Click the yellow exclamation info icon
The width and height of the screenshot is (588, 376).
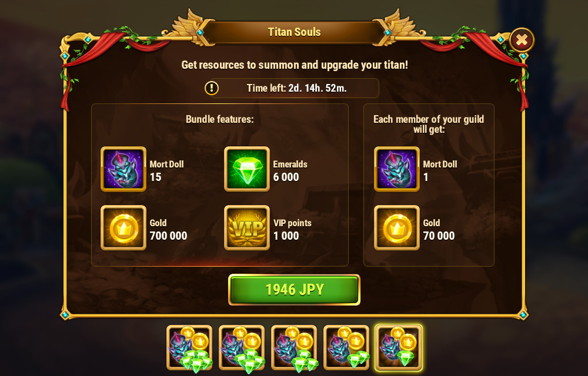[212, 88]
